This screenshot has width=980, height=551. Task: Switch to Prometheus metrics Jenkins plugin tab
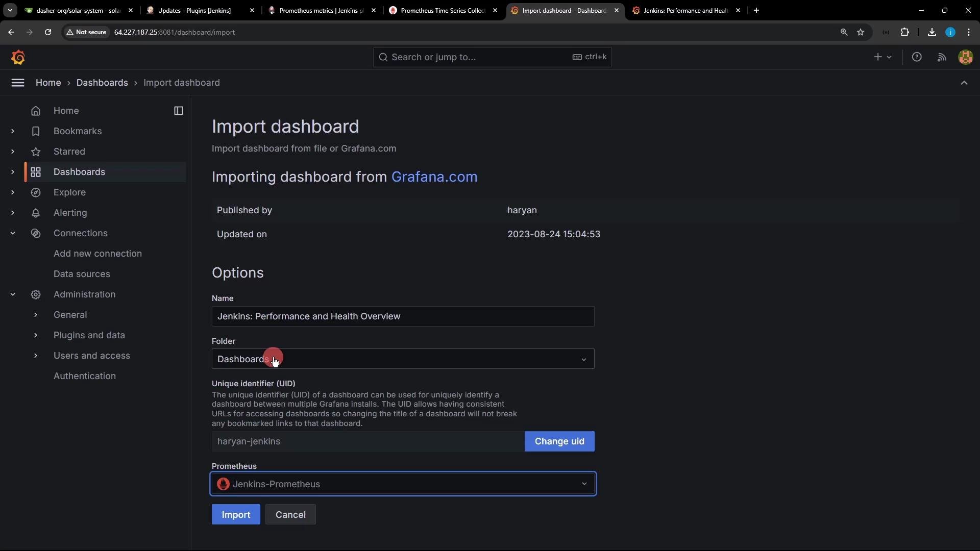[x=322, y=10]
